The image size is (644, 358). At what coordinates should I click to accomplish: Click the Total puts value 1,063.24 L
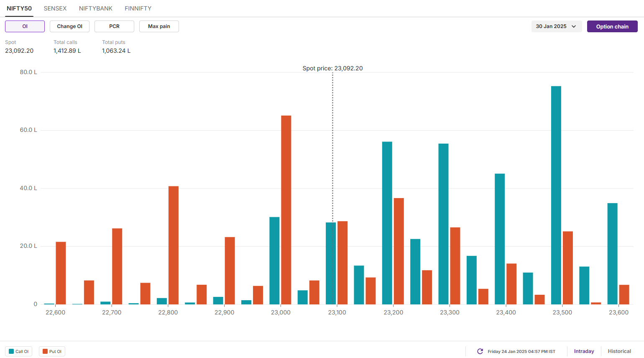point(116,51)
